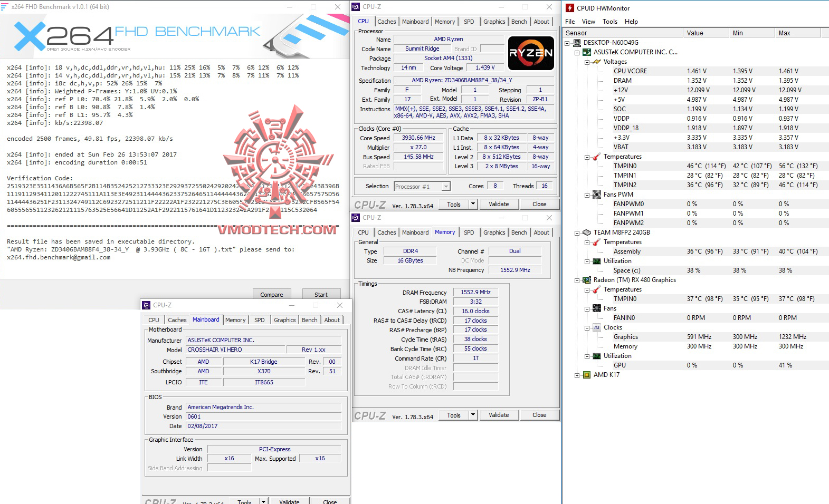The image size is (829, 504).
Task: Click the DRAM Frequency 1552.9 MHz value
Action: click(475, 292)
